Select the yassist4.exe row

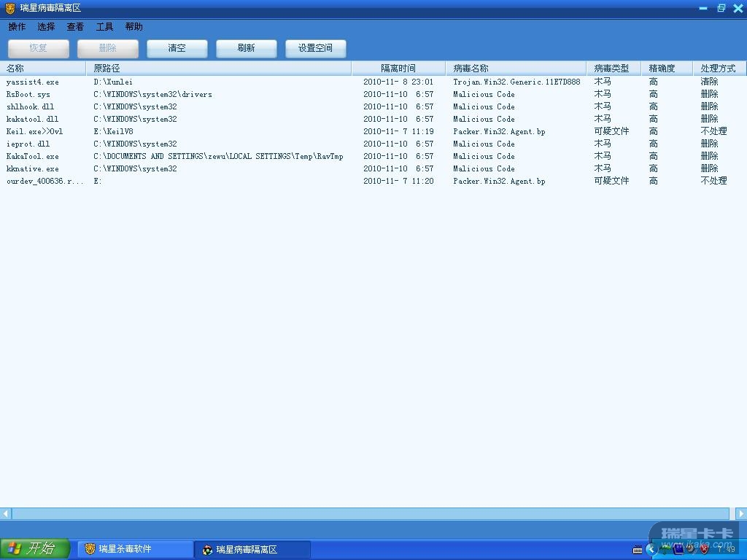[x=373, y=82]
